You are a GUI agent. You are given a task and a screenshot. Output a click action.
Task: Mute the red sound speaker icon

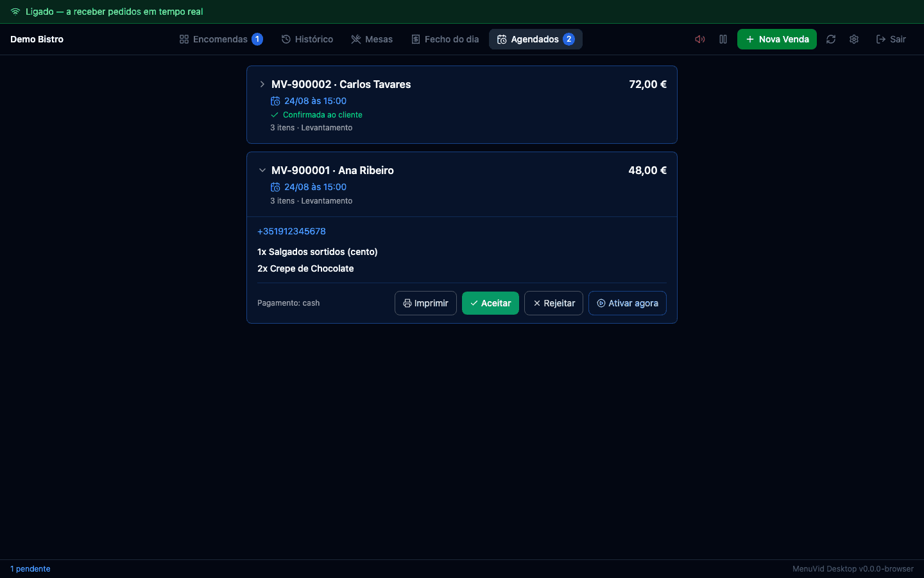(700, 39)
